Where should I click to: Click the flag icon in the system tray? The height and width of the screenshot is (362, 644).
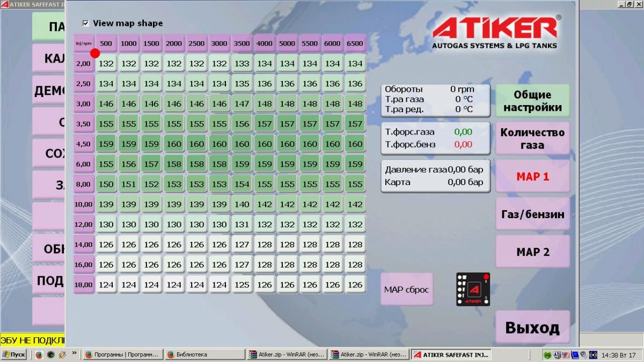(566, 354)
